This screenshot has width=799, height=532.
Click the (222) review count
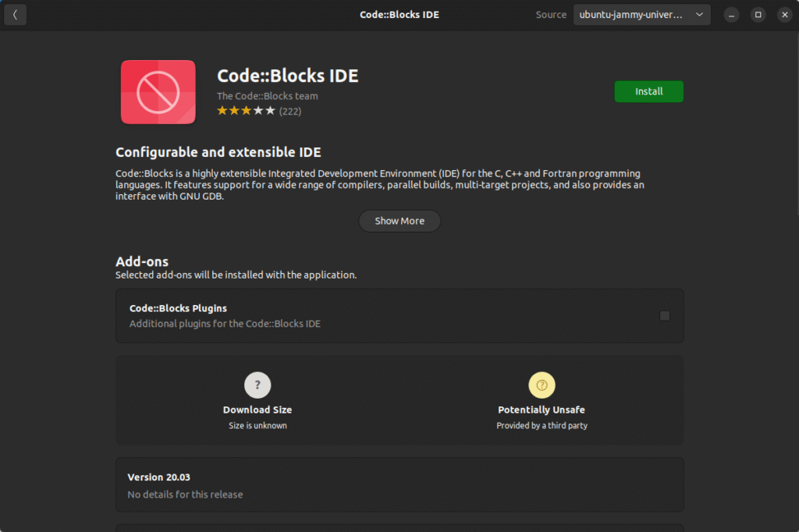point(290,112)
